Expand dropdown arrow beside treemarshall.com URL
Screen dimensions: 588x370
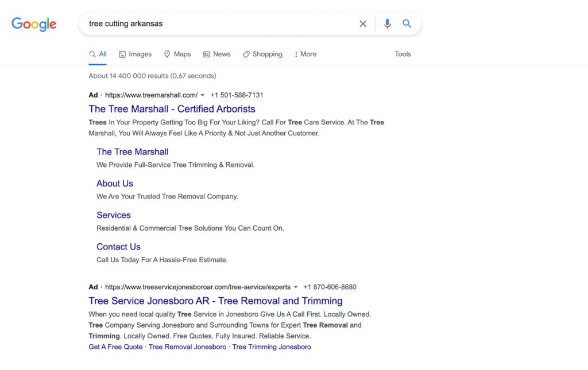203,95
